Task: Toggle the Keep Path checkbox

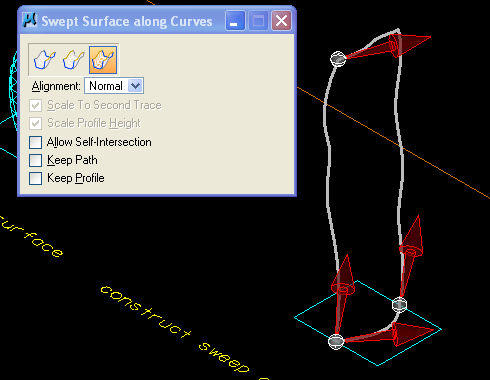Action: pos(35,160)
